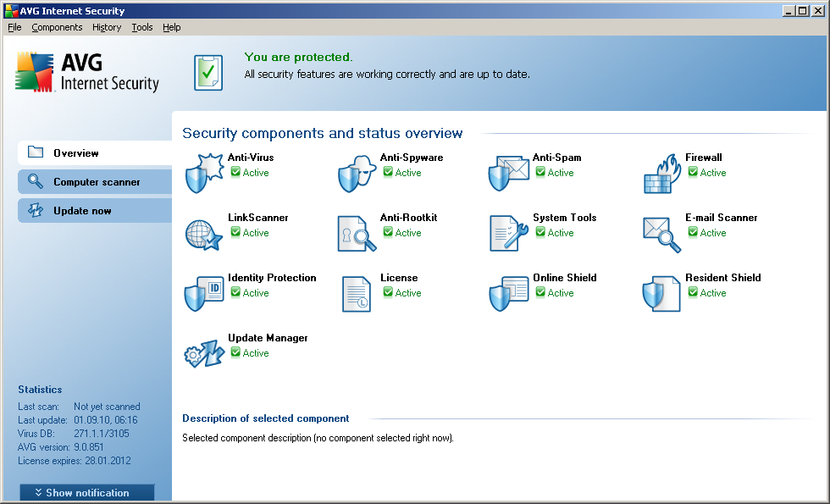Select the Identity Protection icon
This screenshot has height=504, width=830.
coord(203,293)
